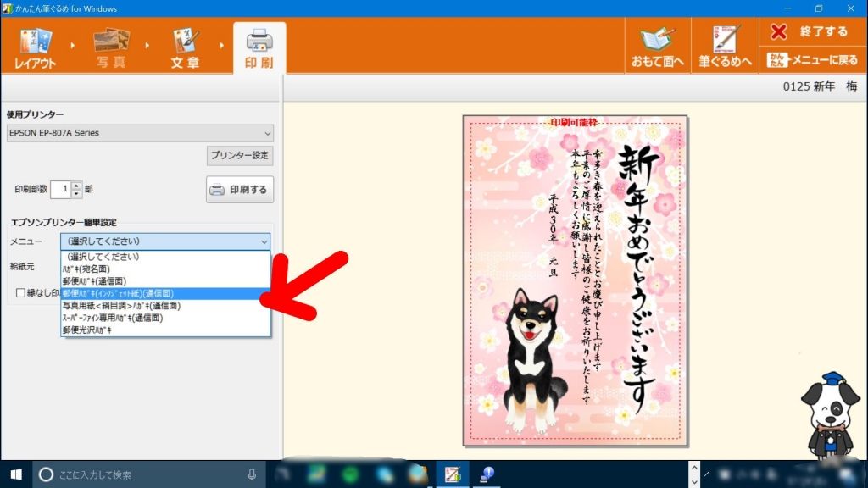Click the taskbar microphone icon
The image size is (868, 488).
coord(252,474)
